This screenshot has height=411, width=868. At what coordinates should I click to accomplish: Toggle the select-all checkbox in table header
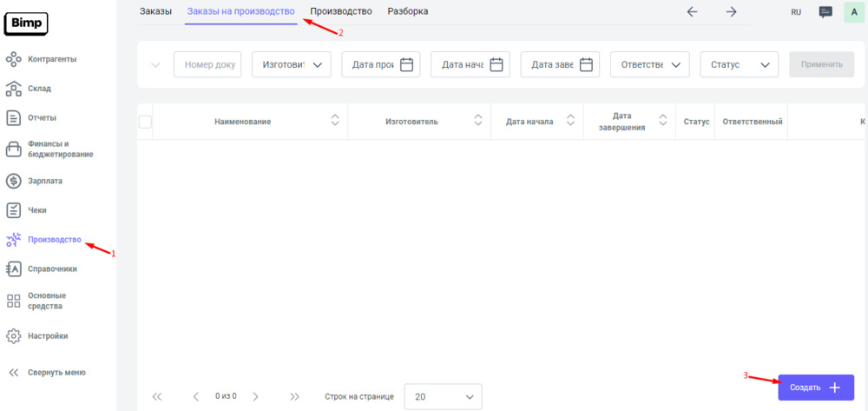[x=145, y=122]
